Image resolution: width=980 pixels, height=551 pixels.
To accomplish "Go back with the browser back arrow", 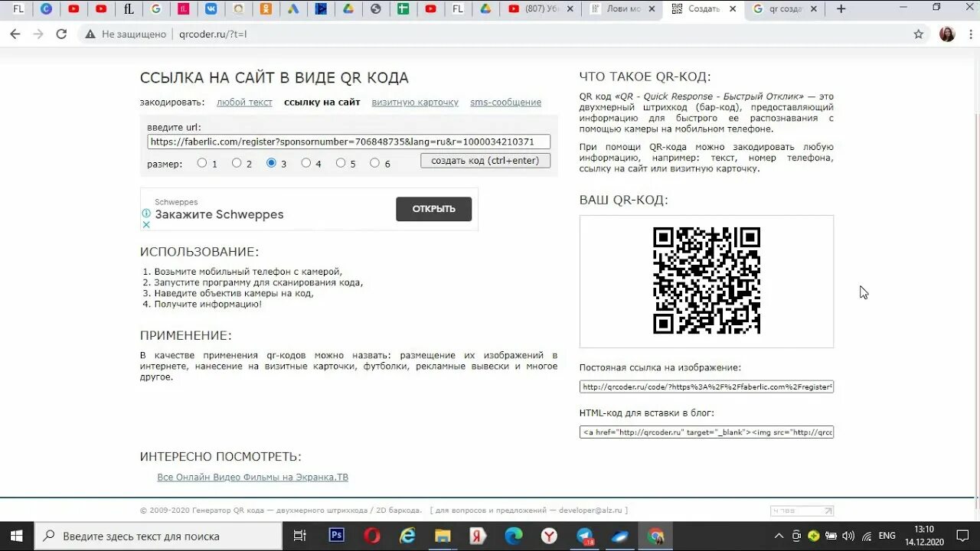I will (15, 34).
